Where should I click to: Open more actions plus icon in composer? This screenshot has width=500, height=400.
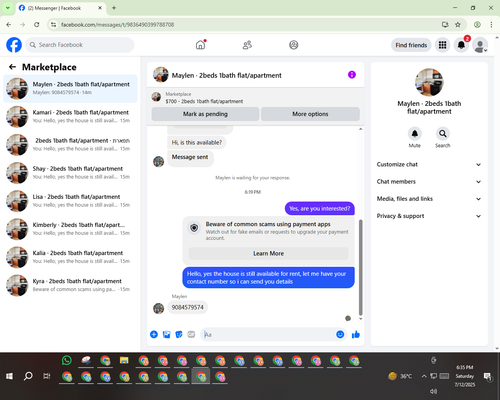(x=154, y=334)
